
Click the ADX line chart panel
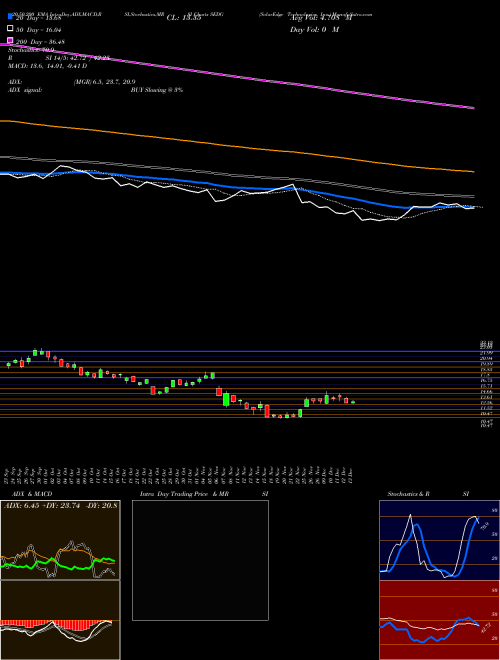pyautogui.click(x=60, y=540)
